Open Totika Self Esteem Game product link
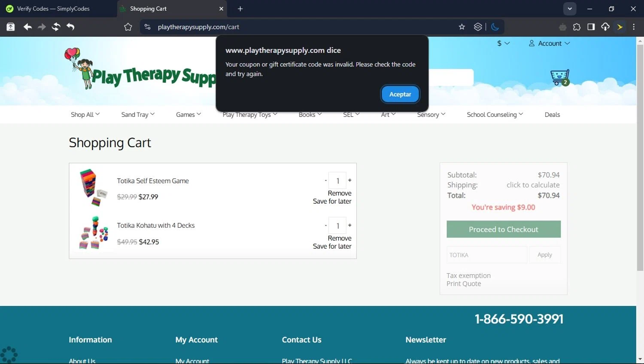 [x=153, y=181]
